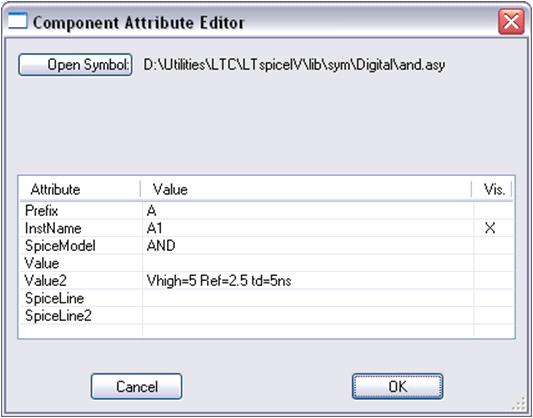The width and height of the screenshot is (533, 418).
Task: Edit the Prefix value 'A'
Action: (151, 211)
